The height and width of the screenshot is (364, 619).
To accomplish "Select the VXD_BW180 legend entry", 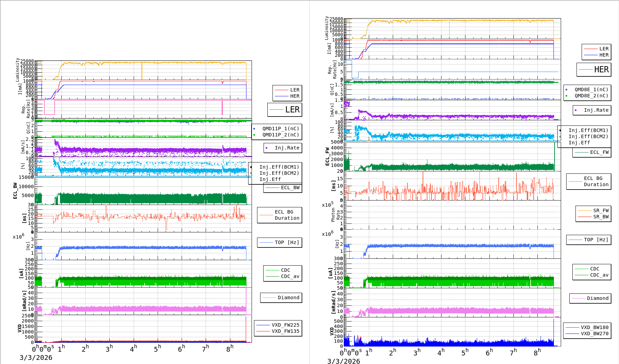I will [594, 327].
